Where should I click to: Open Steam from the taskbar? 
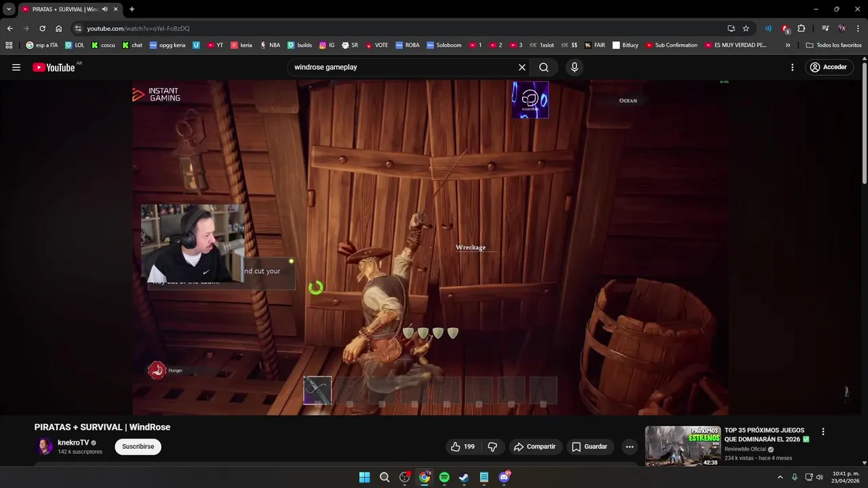coord(464,477)
